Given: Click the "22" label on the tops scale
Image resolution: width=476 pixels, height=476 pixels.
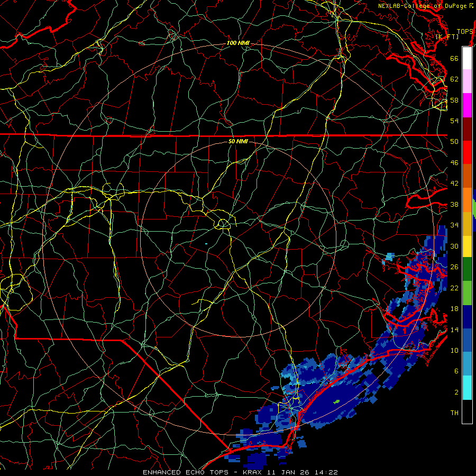Looking at the screenshot, I should (454, 288).
